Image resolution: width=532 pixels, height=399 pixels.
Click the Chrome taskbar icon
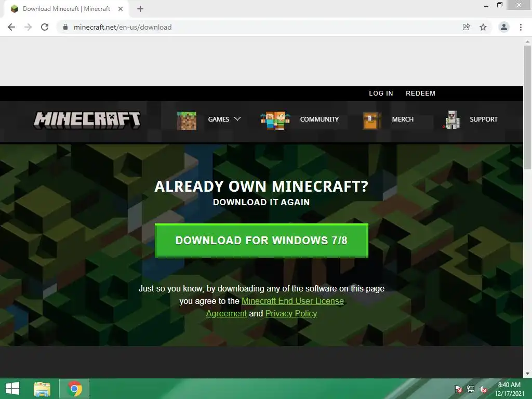74,389
